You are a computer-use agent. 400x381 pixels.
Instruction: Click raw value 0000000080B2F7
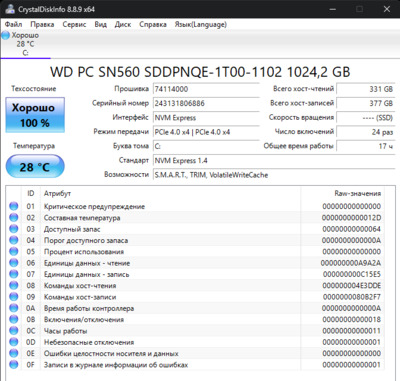click(352, 297)
